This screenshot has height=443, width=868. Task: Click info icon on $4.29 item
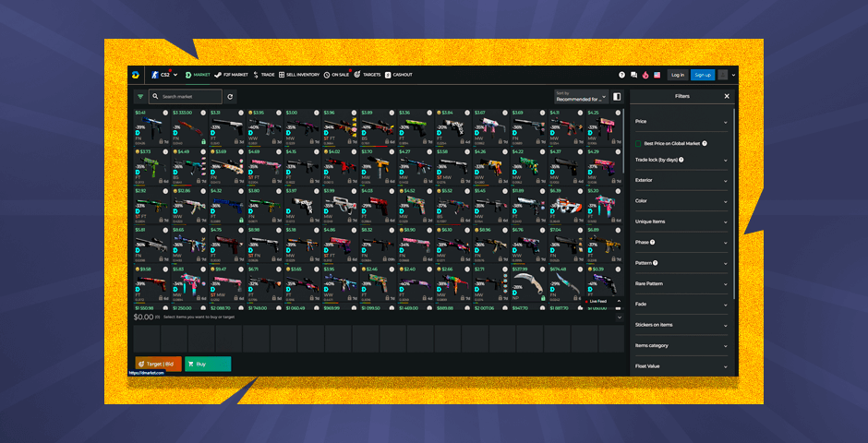point(619,151)
